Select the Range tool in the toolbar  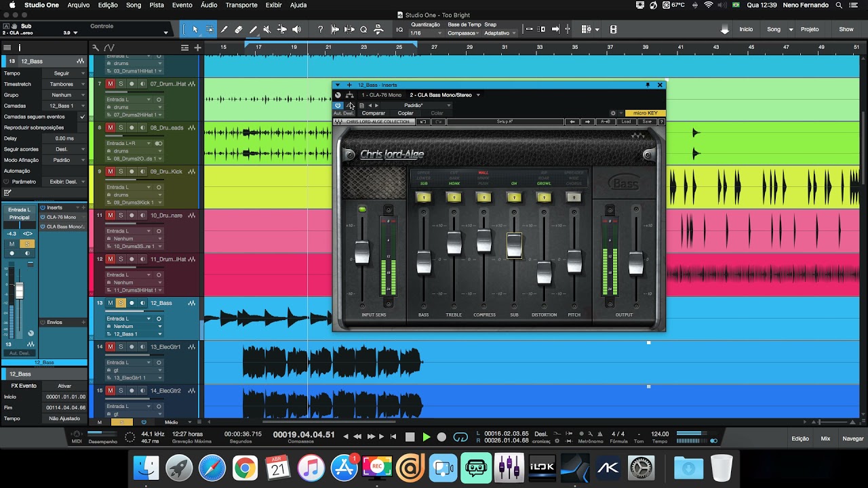pyautogui.click(x=210, y=30)
